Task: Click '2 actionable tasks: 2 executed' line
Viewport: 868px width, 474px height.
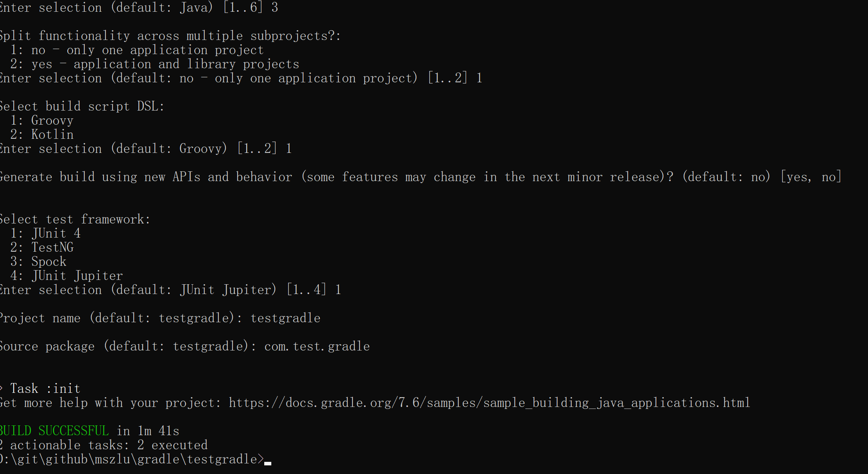Action: pos(104,445)
